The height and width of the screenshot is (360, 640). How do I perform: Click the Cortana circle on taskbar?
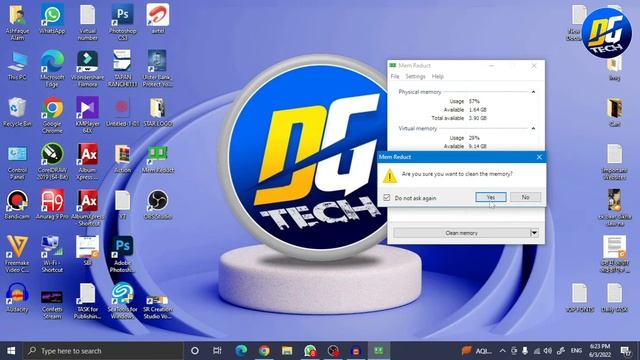tap(195, 351)
